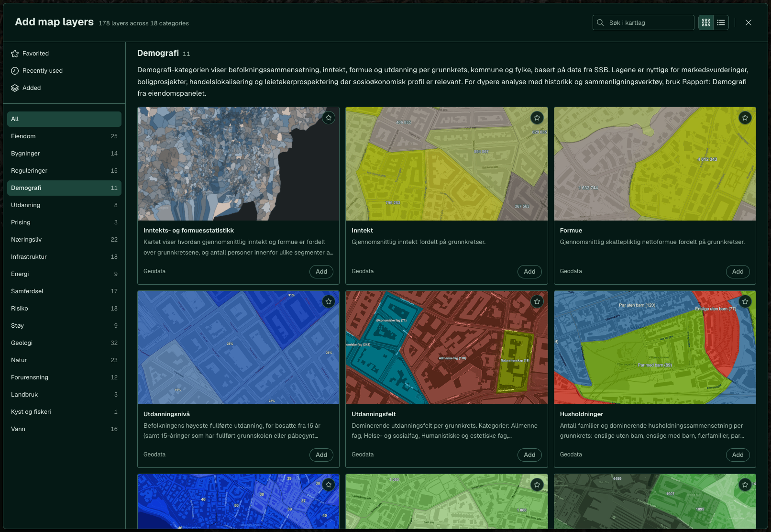Viewport: 771px width, 532px height.
Task: Open the Støy category
Action: click(x=64, y=326)
